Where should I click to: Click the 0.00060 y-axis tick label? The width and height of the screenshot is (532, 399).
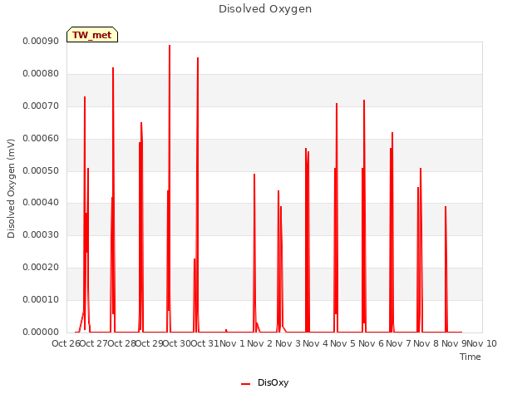click(x=41, y=139)
